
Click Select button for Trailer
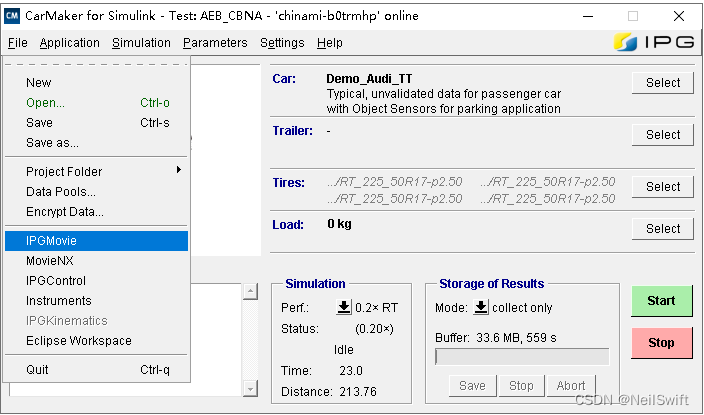pyautogui.click(x=662, y=135)
